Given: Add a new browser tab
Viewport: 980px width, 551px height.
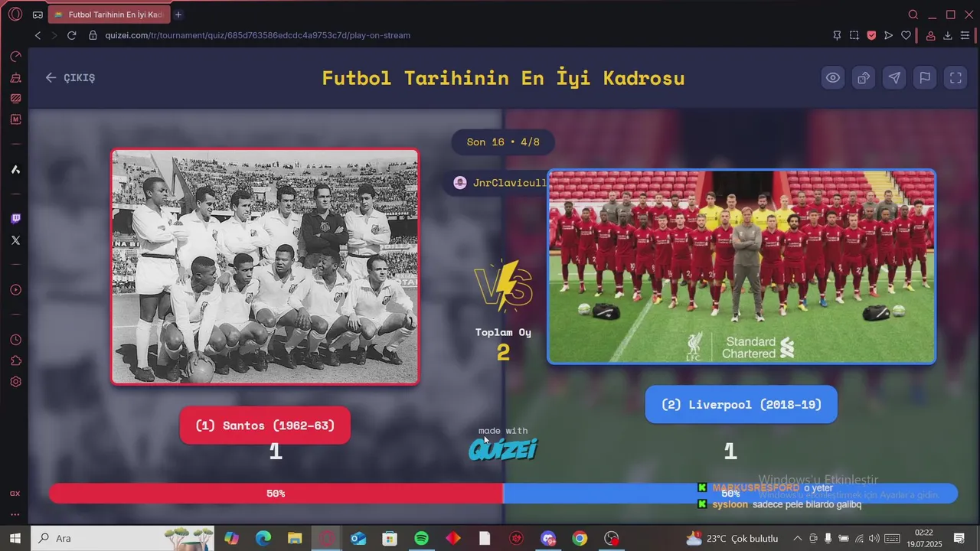Looking at the screenshot, I should pyautogui.click(x=178, y=15).
